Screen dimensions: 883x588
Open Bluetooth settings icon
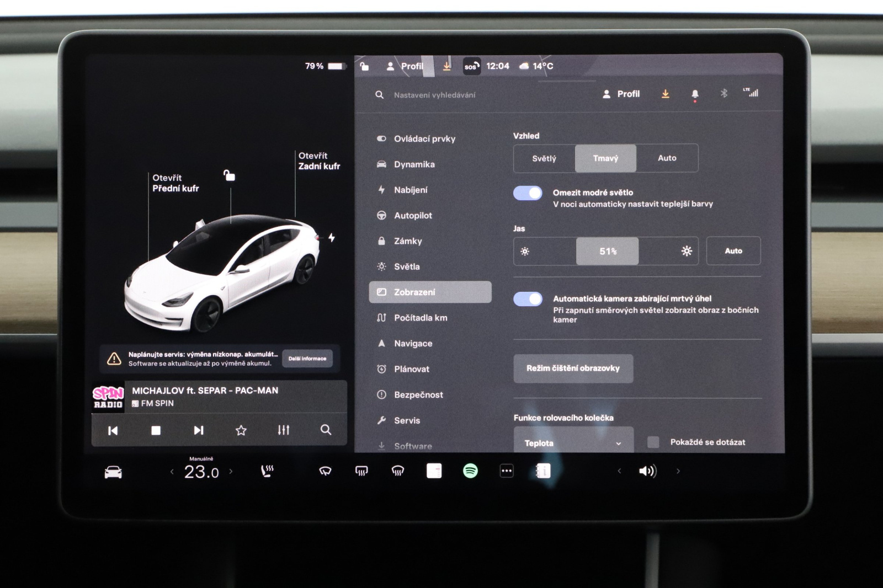pos(724,93)
